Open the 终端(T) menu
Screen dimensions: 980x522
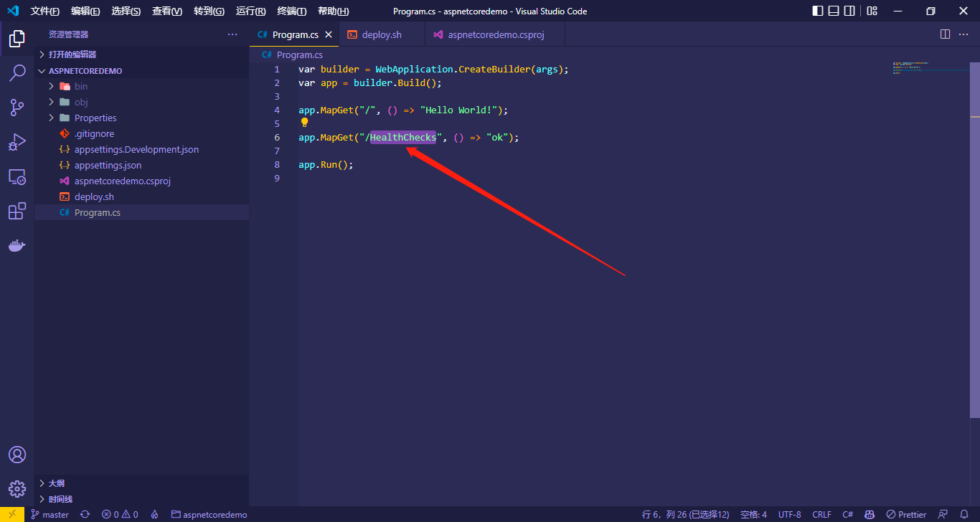292,11
